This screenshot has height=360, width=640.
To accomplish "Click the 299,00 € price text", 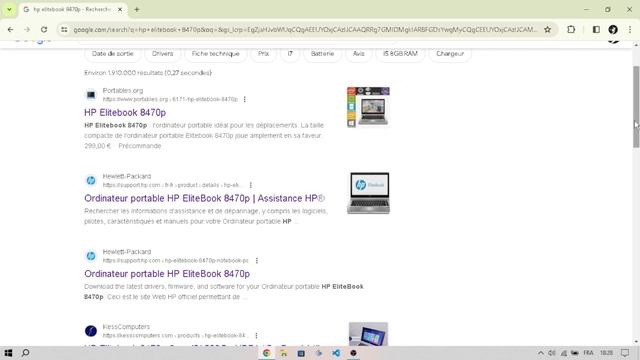I will tap(98, 146).
